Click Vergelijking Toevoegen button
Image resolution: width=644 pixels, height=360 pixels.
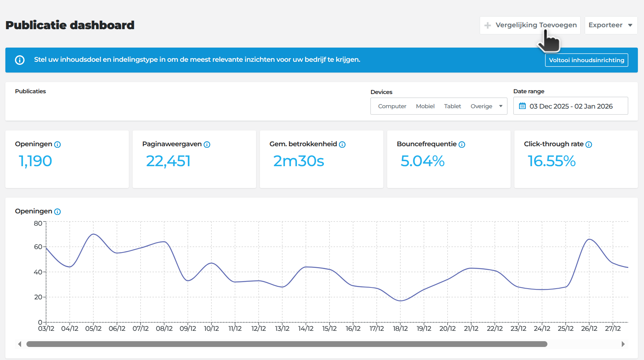[x=530, y=25]
